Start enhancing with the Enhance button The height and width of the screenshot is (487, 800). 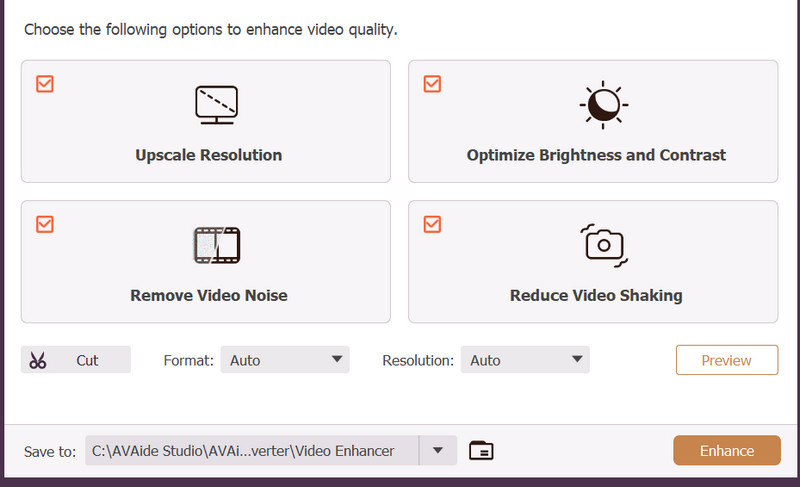(x=727, y=450)
